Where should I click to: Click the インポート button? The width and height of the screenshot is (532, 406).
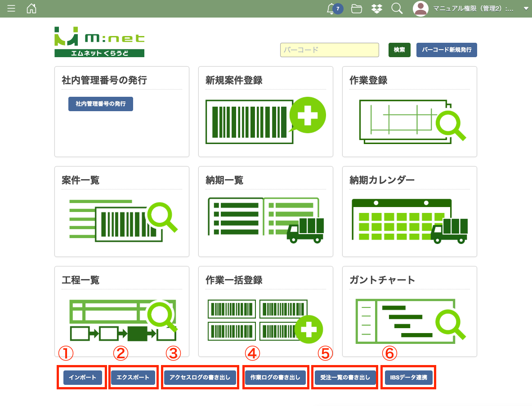click(82, 378)
